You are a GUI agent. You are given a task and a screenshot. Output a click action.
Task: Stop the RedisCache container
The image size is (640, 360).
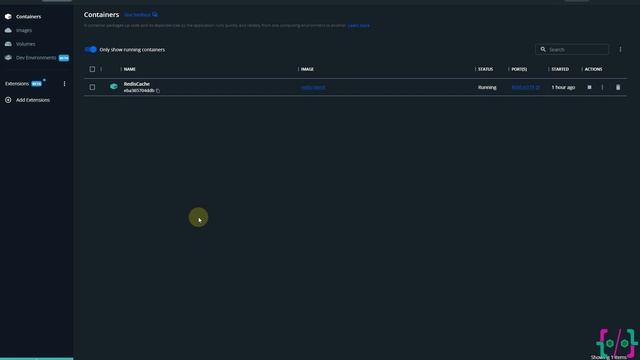(x=589, y=87)
